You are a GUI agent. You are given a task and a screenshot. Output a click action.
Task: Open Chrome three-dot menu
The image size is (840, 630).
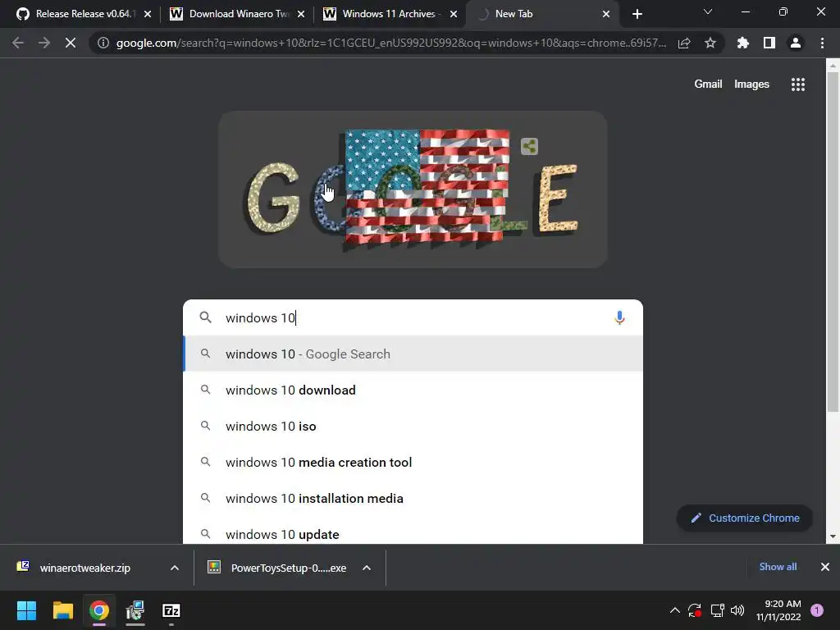822,43
